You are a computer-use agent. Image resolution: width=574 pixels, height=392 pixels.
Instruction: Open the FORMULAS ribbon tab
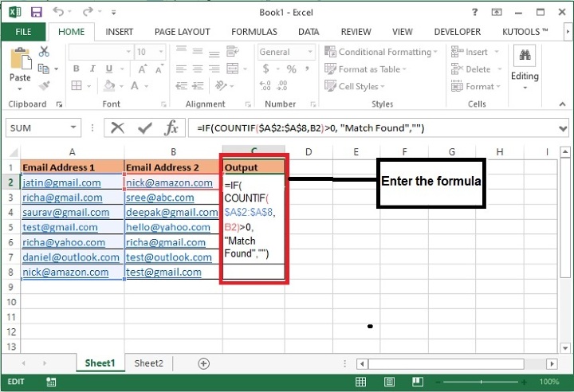point(254,32)
